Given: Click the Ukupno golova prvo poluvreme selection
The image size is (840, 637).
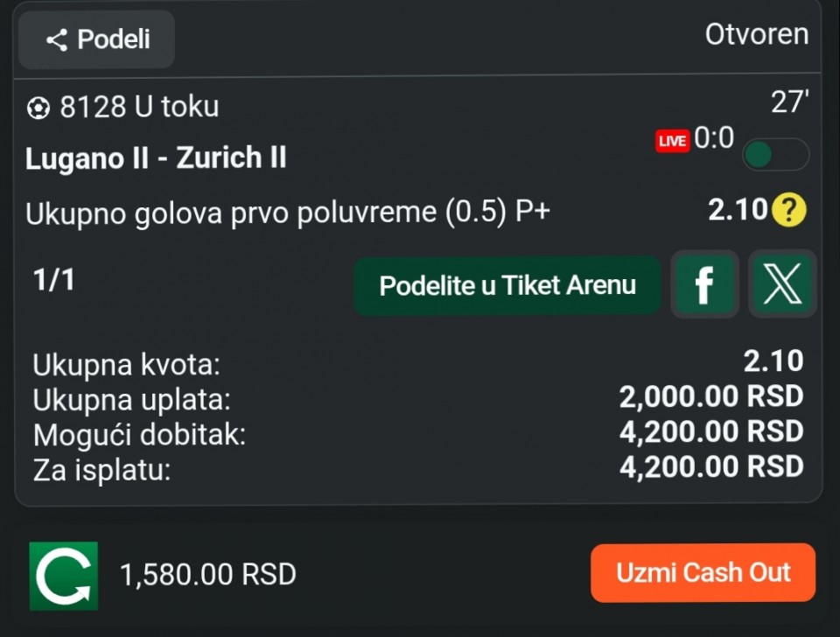Looking at the screenshot, I should pos(288,213).
